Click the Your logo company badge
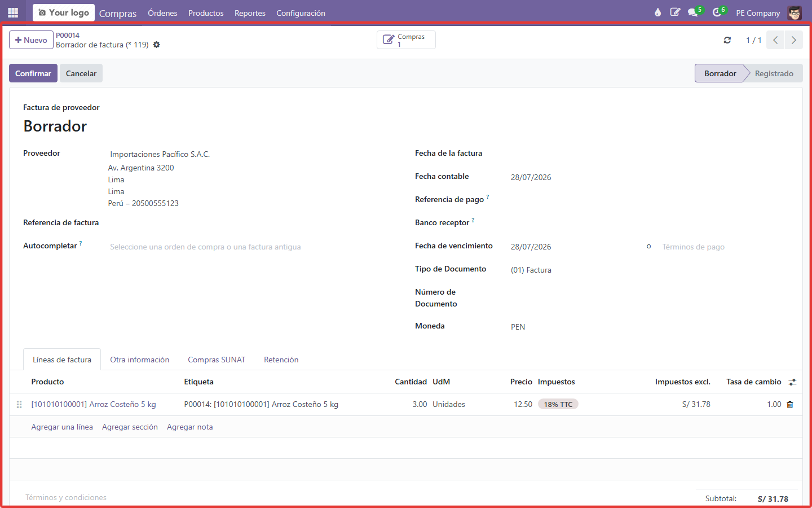 pyautogui.click(x=64, y=12)
